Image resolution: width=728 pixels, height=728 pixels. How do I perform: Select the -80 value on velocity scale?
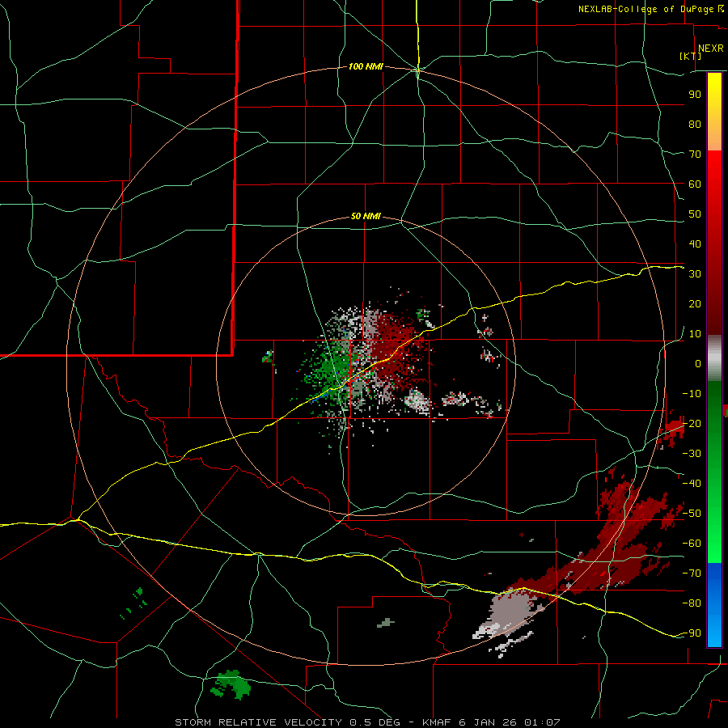pos(692,603)
